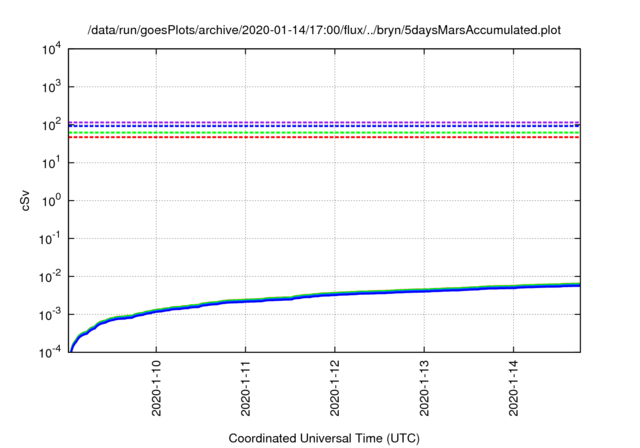Screen dimensions: 640x448
Task: Click the 2020-1-11 date tick label
Action: click(x=245, y=388)
